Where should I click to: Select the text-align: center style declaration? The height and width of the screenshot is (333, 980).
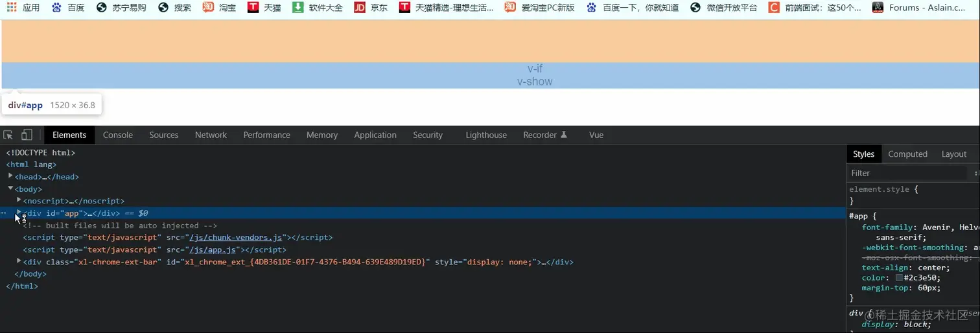click(905, 268)
